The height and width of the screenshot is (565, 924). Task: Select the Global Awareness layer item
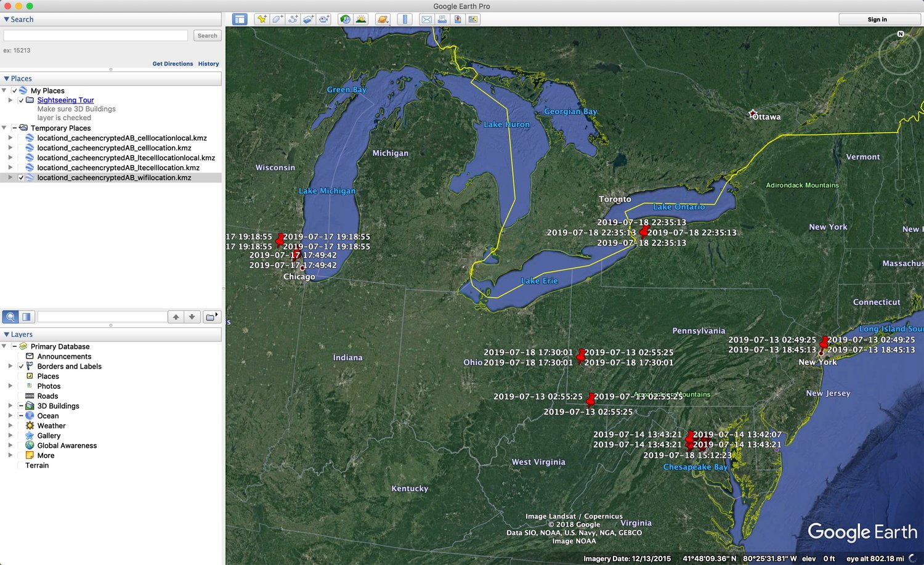[x=67, y=445]
